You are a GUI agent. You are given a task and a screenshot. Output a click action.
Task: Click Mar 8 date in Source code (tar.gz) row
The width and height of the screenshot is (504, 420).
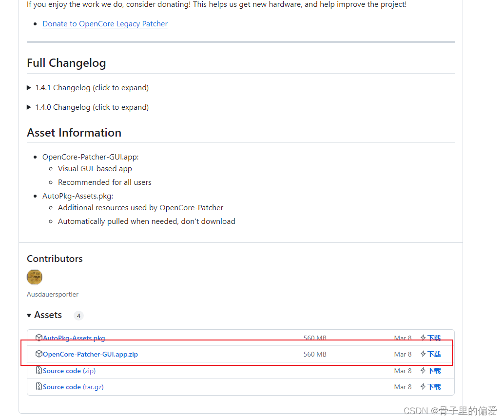pyautogui.click(x=403, y=387)
